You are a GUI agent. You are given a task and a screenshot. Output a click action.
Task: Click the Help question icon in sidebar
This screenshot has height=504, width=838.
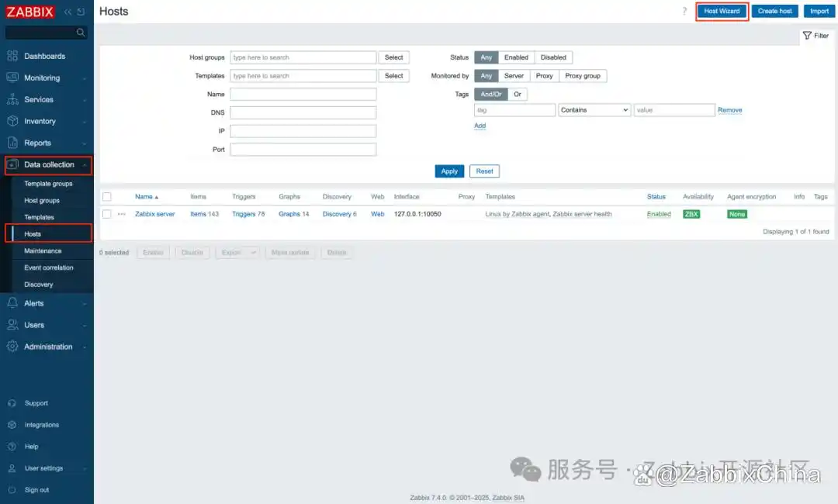pyautogui.click(x=12, y=447)
